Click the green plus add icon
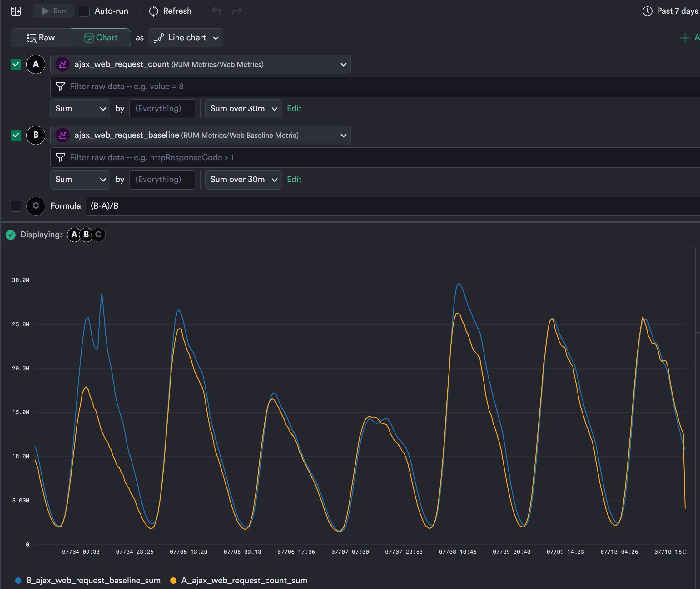700x589 pixels. [684, 38]
